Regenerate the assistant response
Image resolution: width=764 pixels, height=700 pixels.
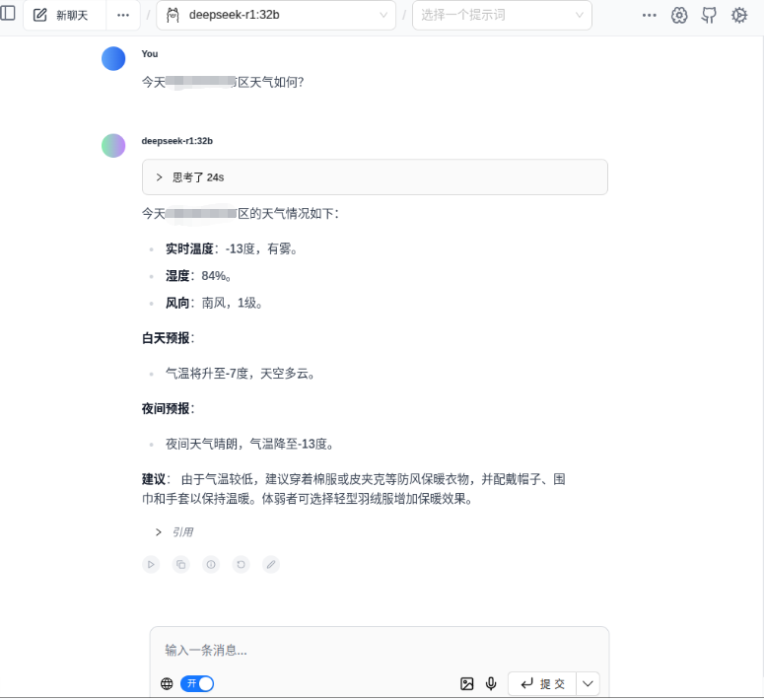(241, 565)
